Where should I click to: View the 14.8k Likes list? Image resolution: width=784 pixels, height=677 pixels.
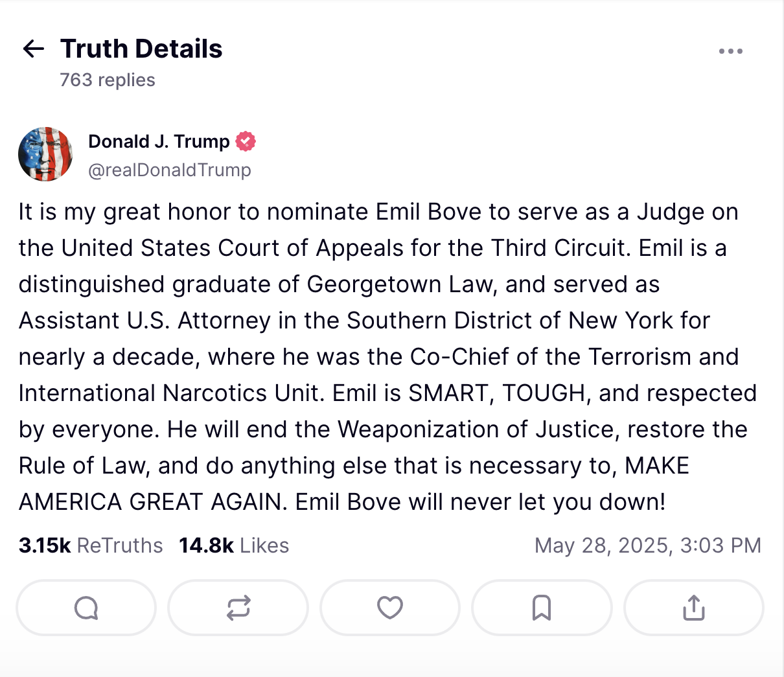(234, 545)
